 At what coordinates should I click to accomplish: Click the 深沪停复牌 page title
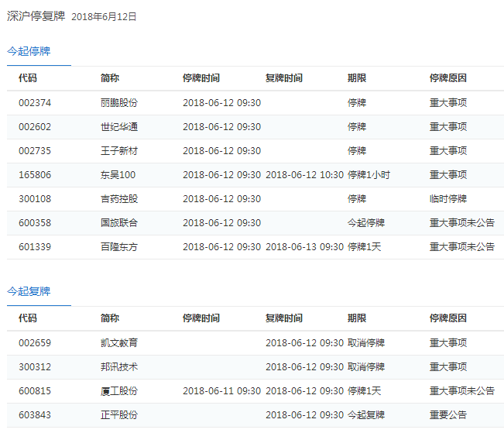pos(36,15)
